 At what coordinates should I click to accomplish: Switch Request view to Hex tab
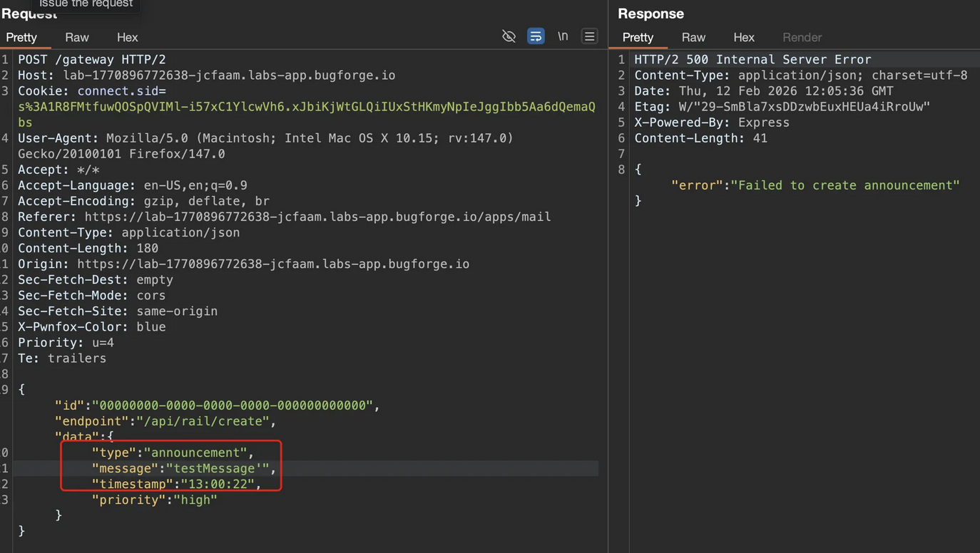pos(128,37)
